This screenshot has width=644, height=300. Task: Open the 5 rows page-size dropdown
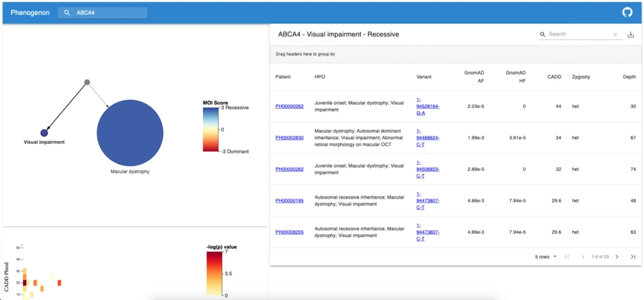click(x=546, y=257)
